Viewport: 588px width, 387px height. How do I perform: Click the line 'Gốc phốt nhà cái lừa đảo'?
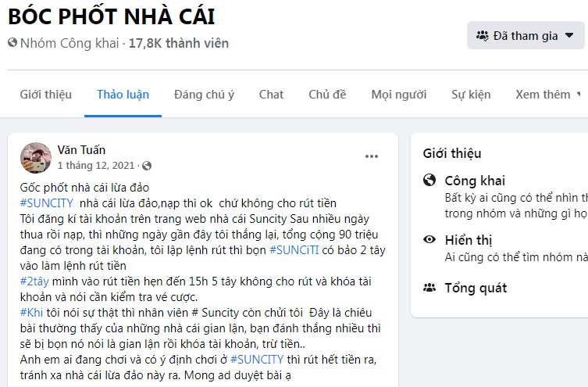84,188
